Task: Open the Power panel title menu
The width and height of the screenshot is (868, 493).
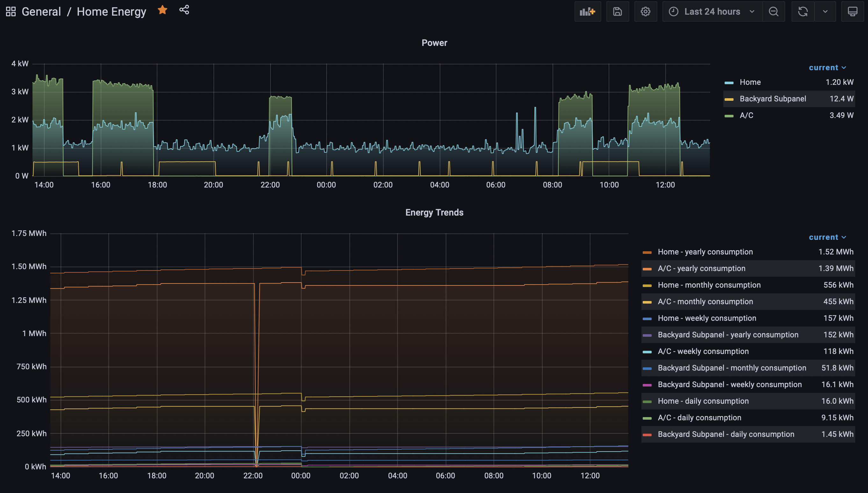Action: tap(434, 43)
